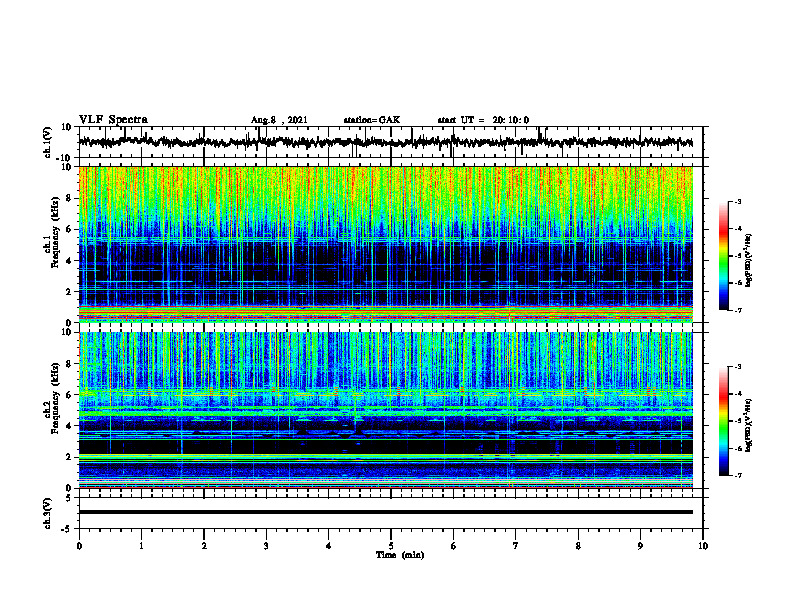Click the log(PSD) label beside ch.1 color bar
Image resolution: width=792 pixels, height=612 pixels.
[749, 260]
